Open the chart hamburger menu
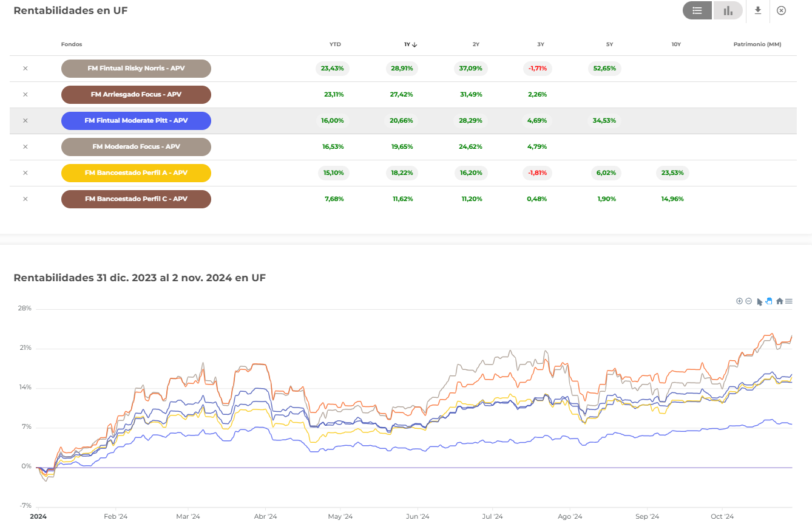812x526 pixels. 789,301
